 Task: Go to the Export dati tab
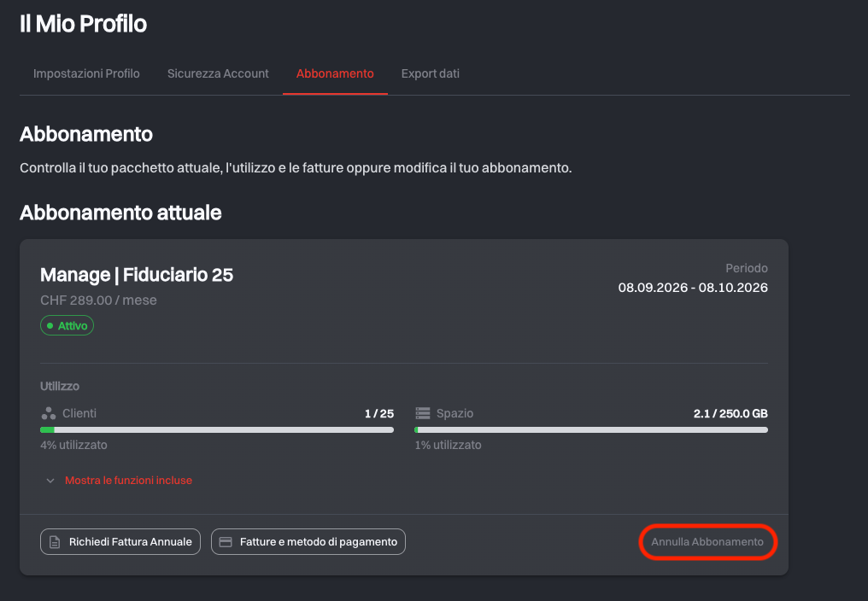click(430, 73)
